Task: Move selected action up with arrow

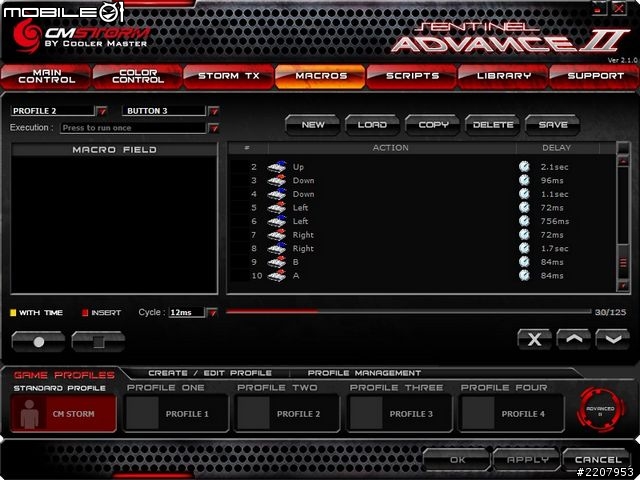Action: (x=573, y=339)
